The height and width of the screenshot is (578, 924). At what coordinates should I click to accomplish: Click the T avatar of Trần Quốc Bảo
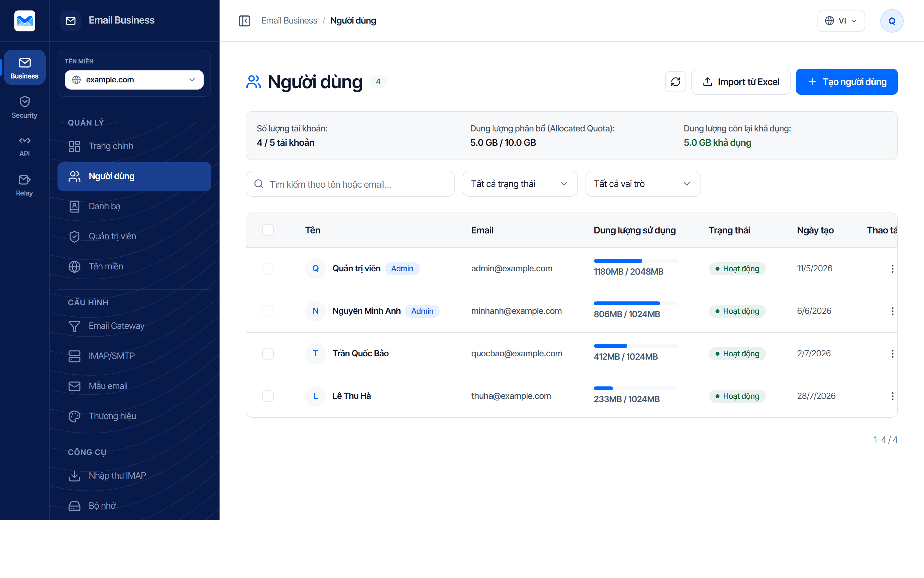point(316,354)
